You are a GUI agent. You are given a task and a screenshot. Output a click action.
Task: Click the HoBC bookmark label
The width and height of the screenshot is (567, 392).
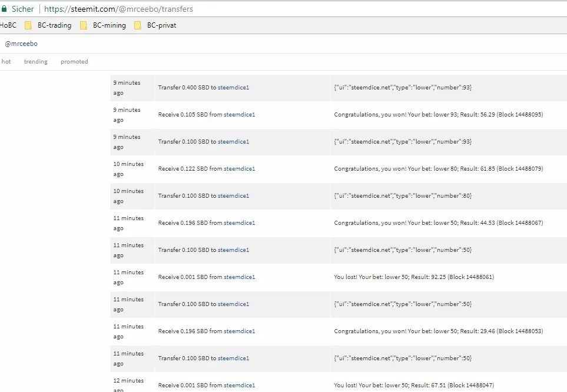tap(8, 25)
